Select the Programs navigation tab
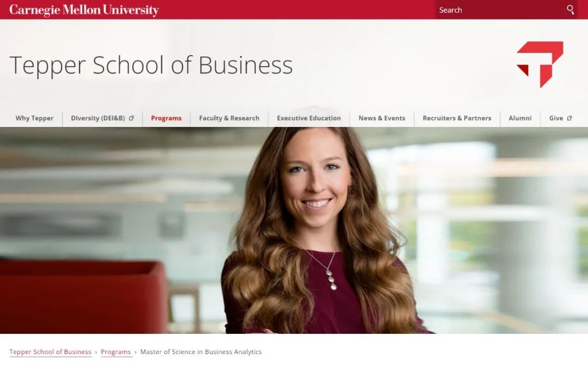This screenshot has width=588, height=378. tap(166, 118)
